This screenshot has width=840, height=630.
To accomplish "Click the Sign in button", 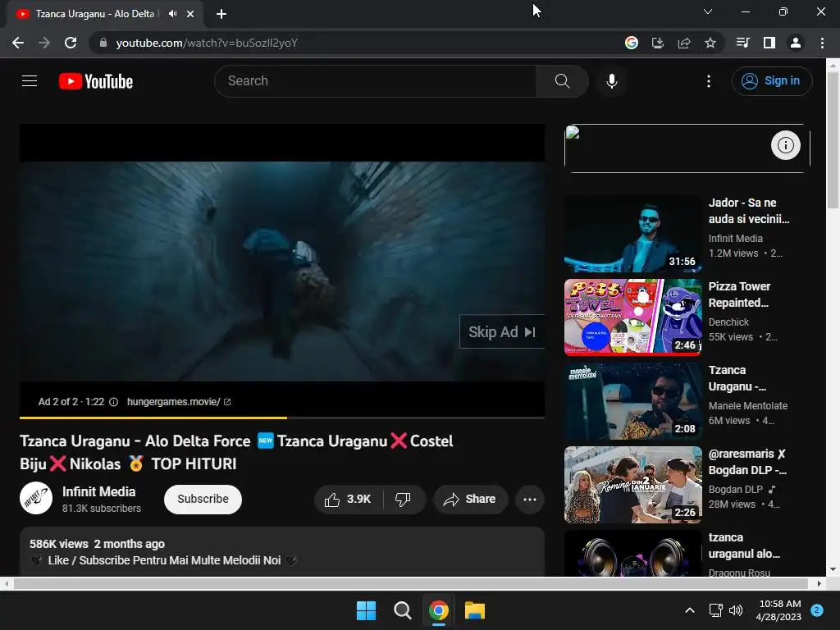I will (x=772, y=81).
